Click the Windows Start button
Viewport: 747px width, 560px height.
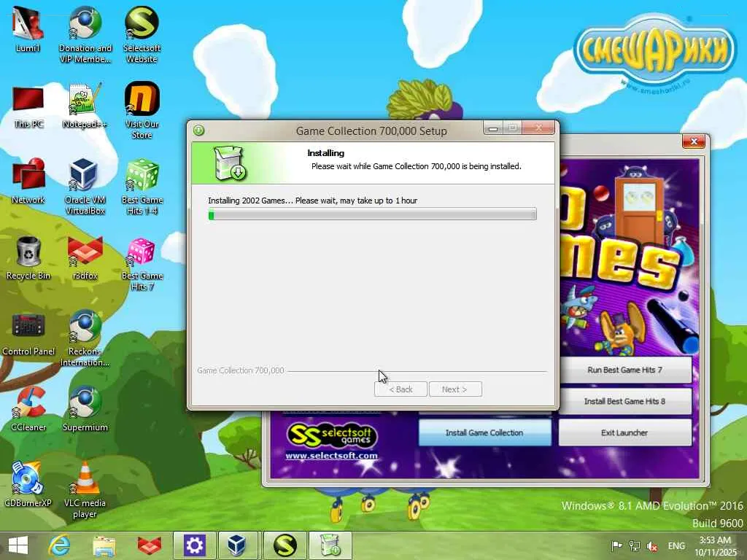pyautogui.click(x=18, y=545)
